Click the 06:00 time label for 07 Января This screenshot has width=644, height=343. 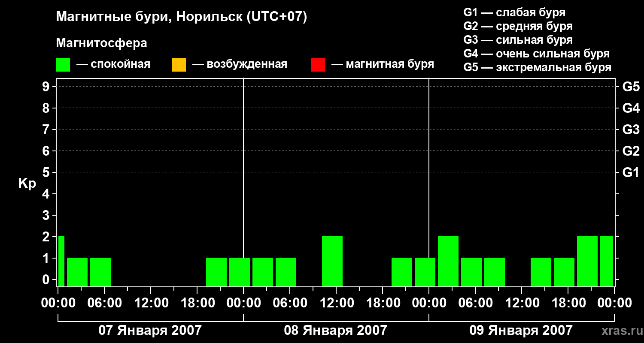[104, 303]
